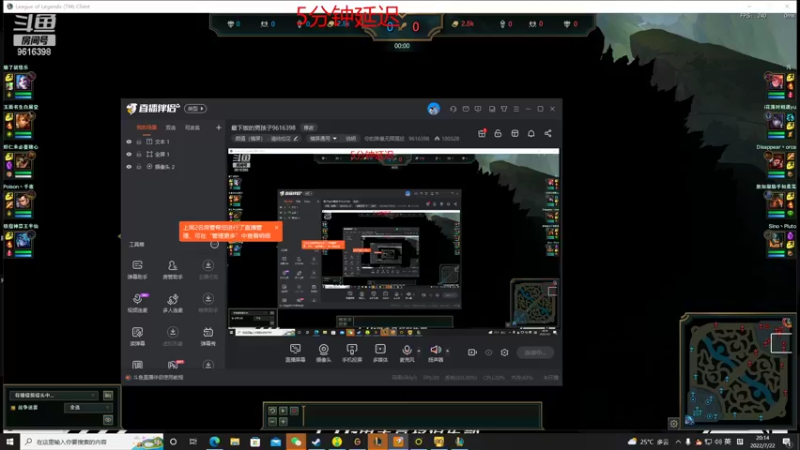Screen dimensions: 800x450
Task: Click the 修改 room title button
Action: [309, 128]
